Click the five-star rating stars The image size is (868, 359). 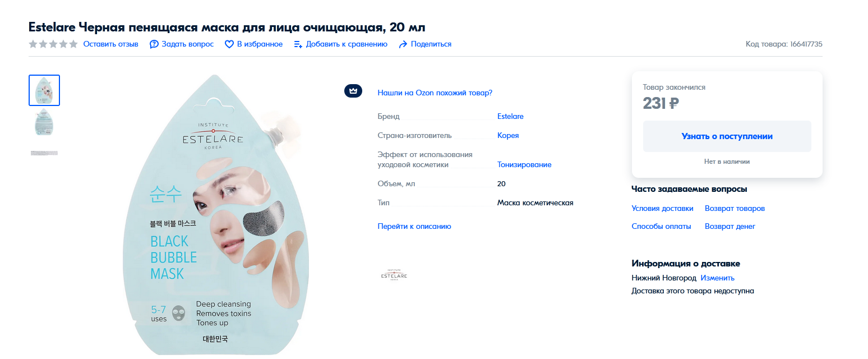pos(53,44)
